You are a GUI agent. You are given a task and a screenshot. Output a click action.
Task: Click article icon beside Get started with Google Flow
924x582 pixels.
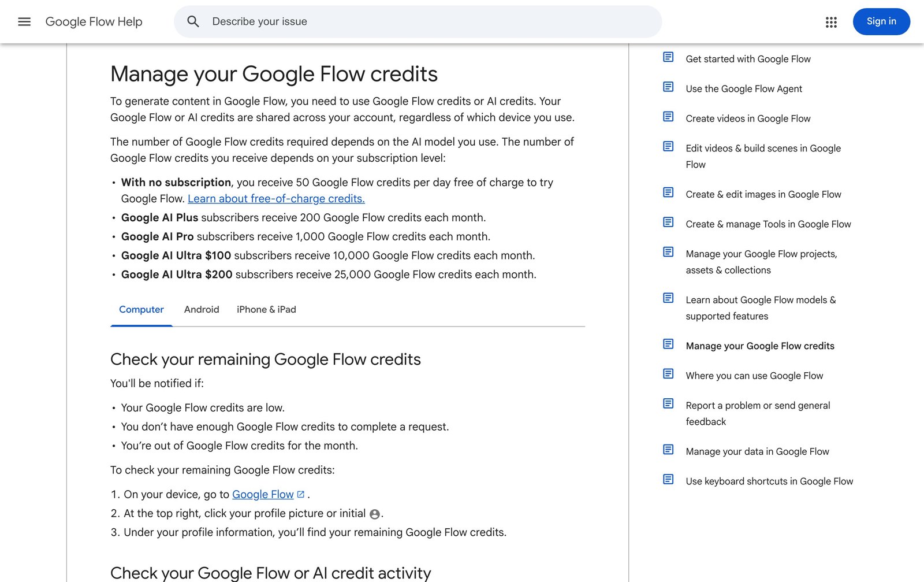pos(668,57)
